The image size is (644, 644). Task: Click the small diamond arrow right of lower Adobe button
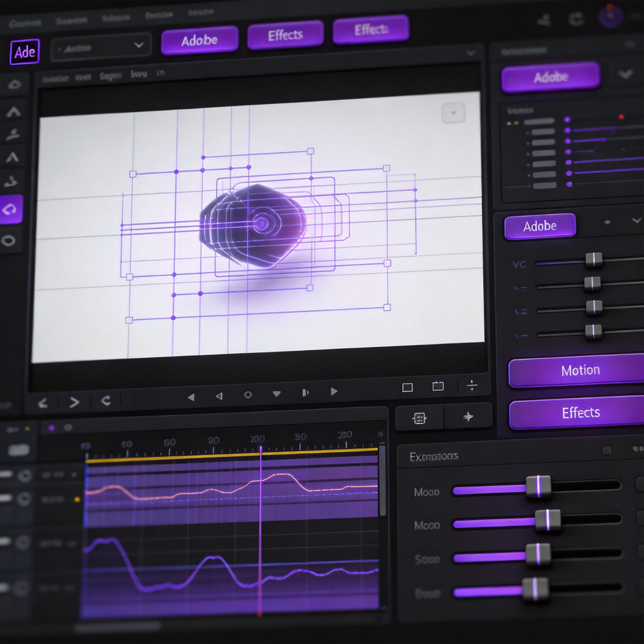coord(607,222)
